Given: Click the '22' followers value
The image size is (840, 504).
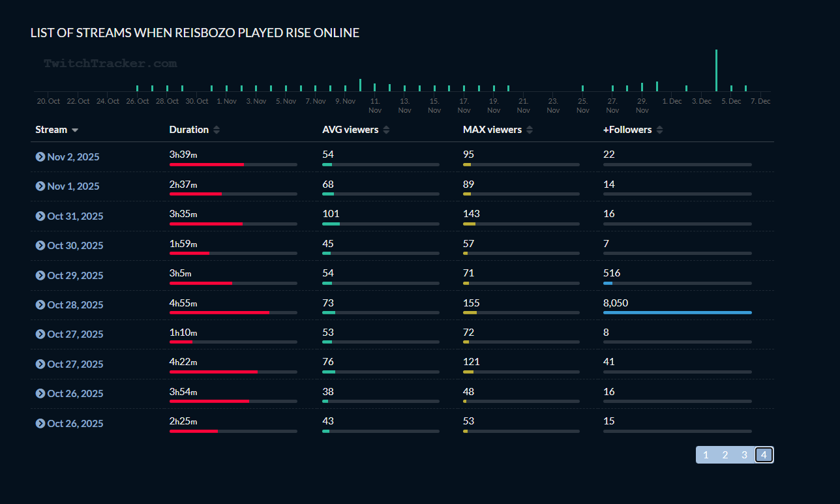Looking at the screenshot, I should [609, 155].
